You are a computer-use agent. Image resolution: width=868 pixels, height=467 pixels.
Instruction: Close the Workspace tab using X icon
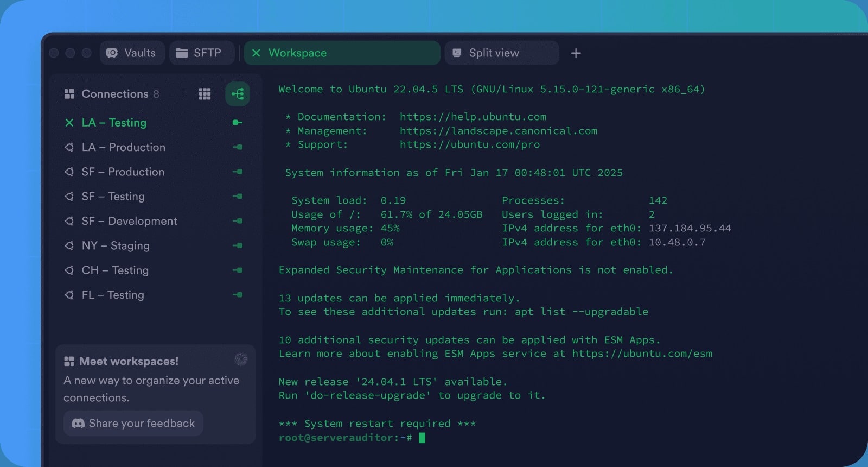coord(256,53)
